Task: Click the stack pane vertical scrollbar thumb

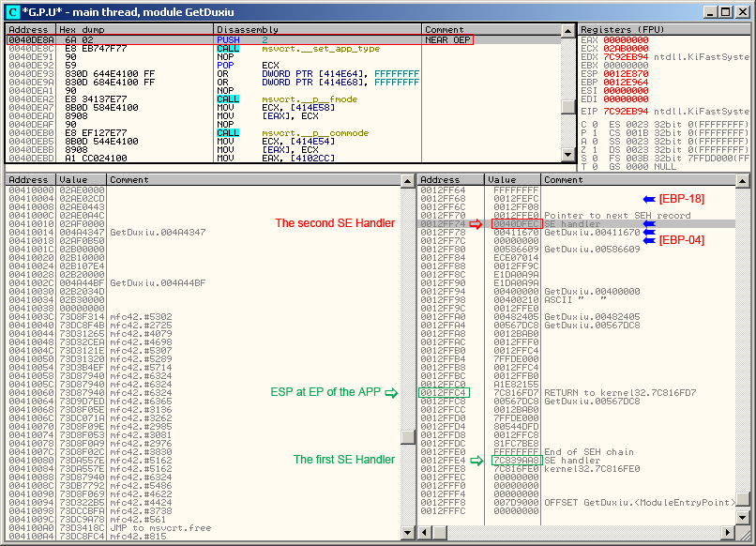Action: (x=743, y=499)
